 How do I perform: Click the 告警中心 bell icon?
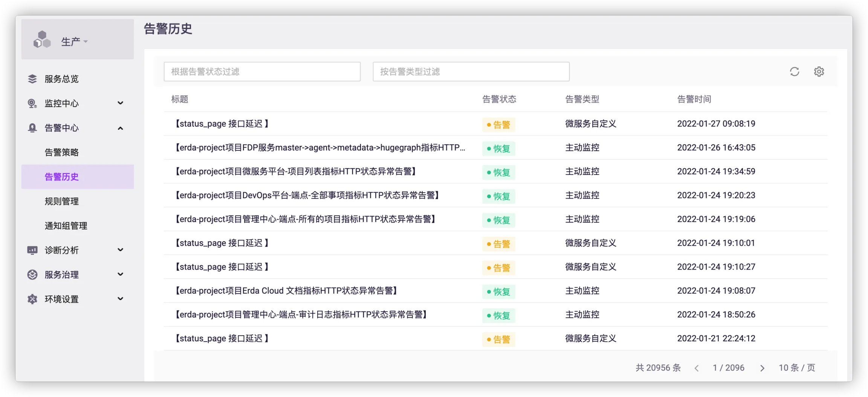coord(32,128)
